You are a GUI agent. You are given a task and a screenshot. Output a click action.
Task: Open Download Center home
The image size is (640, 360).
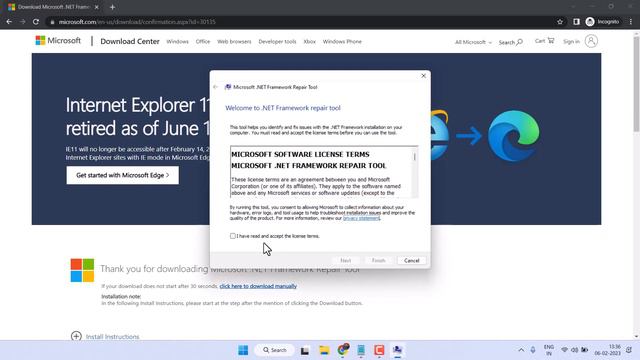coord(130,41)
